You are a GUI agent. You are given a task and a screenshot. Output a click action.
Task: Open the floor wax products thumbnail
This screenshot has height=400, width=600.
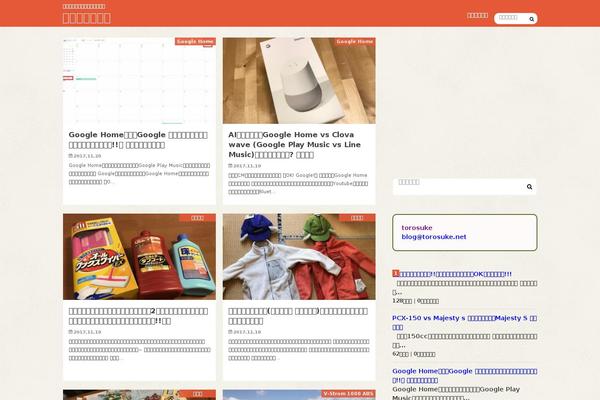click(x=139, y=256)
